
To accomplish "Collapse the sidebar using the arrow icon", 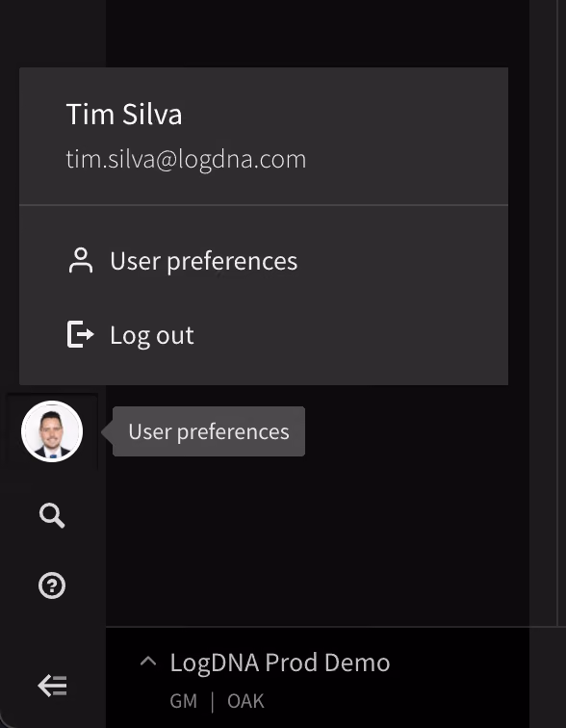I will (x=52, y=686).
